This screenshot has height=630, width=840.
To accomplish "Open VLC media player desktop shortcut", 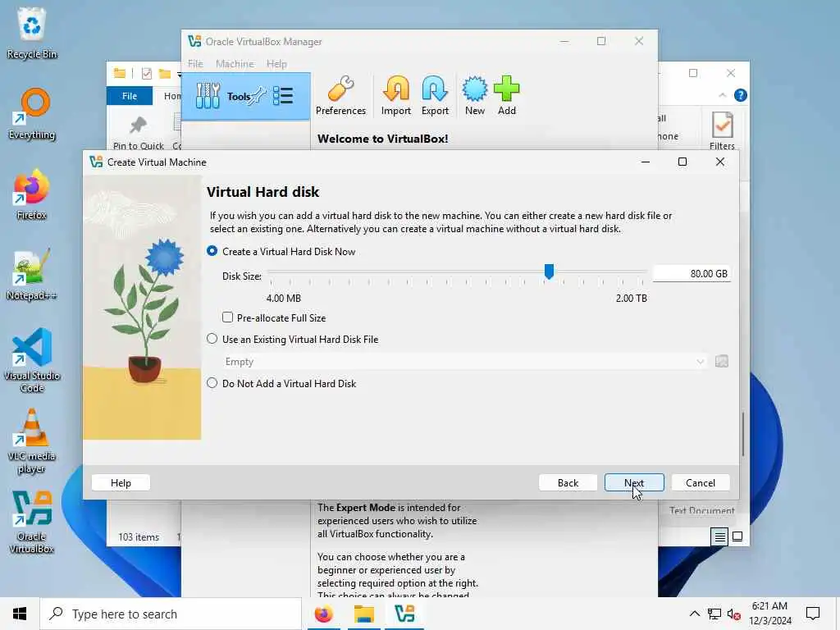I will [x=32, y=441].
